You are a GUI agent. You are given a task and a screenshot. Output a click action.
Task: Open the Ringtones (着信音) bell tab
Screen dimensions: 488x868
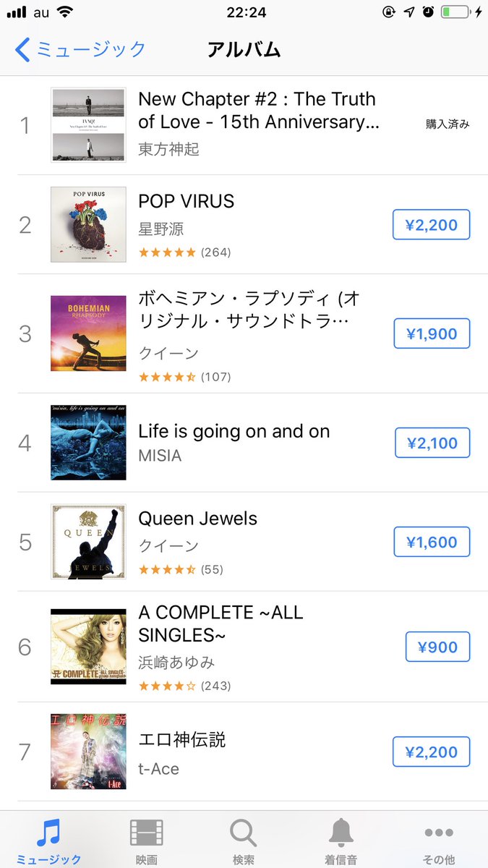(x=341, y=839)
